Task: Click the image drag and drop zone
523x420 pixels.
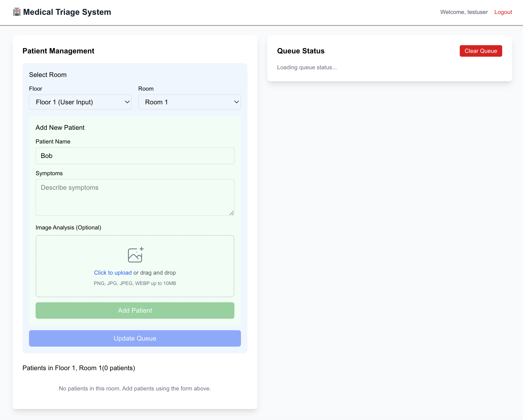Action: pyautogui.click(x=135, y=266)
